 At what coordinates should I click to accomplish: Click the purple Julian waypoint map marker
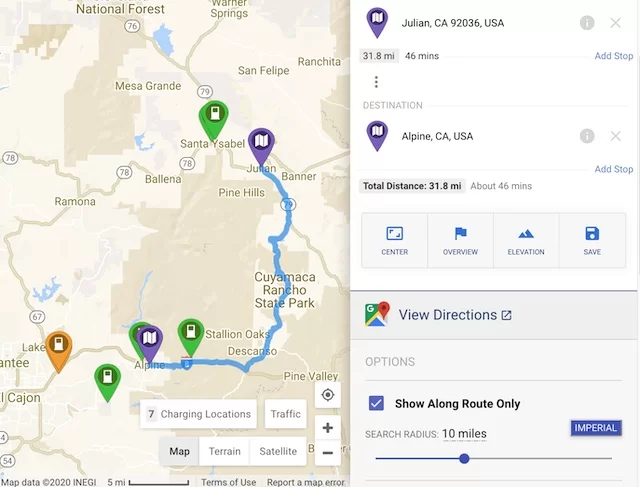coord(261,144)
